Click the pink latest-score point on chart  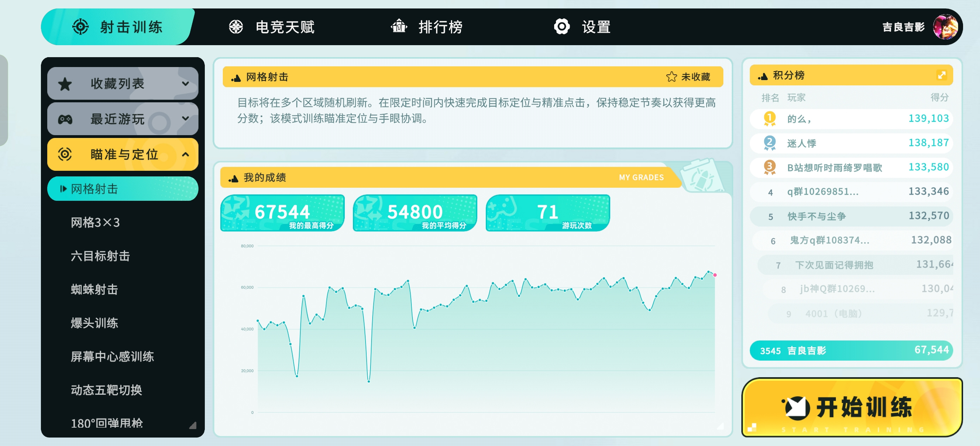(x=715, y=275)
